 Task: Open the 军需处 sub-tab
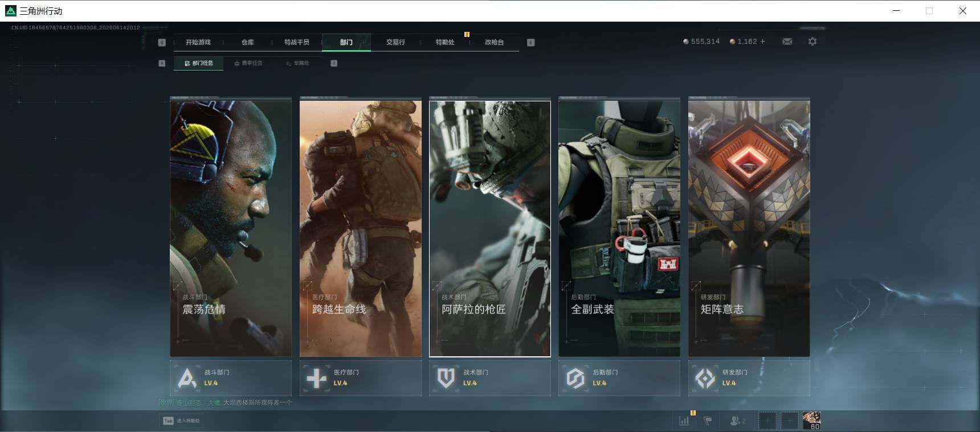point(298,63)
